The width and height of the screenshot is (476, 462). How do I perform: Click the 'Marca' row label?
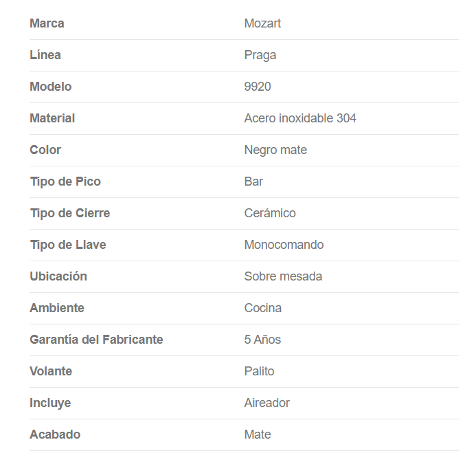pyautogui.click(x=47, y=23)
